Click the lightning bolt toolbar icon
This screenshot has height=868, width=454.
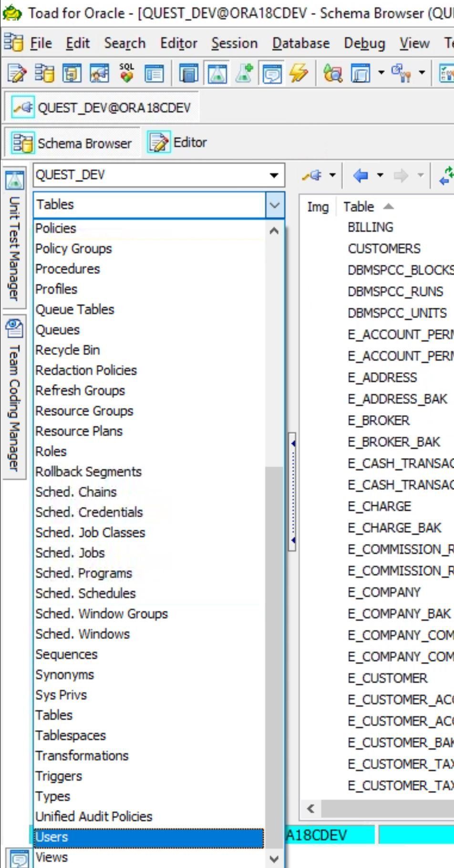click(x=299, y=73)
